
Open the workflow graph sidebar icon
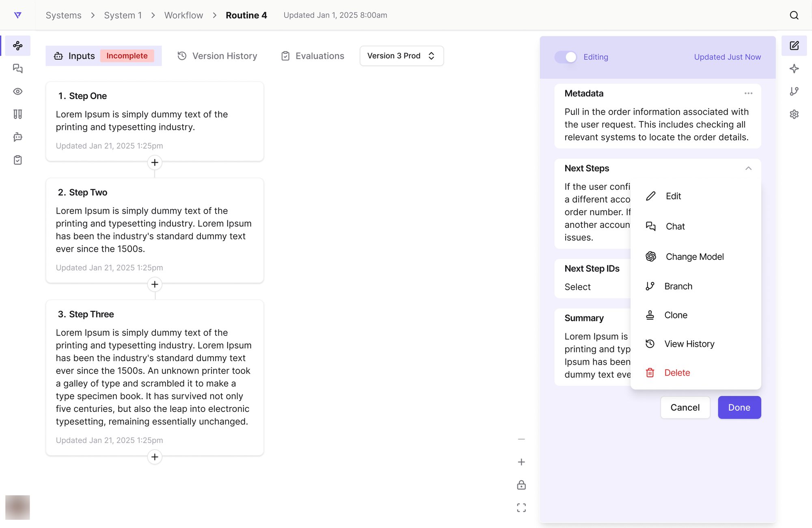(x=17, y=45)
